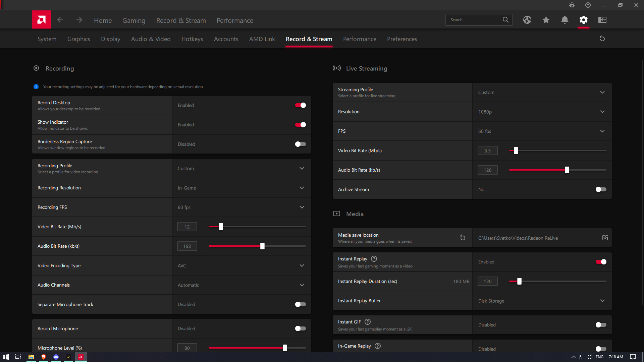
Task: Disable Instant Replay toggle
Action: 601,262
